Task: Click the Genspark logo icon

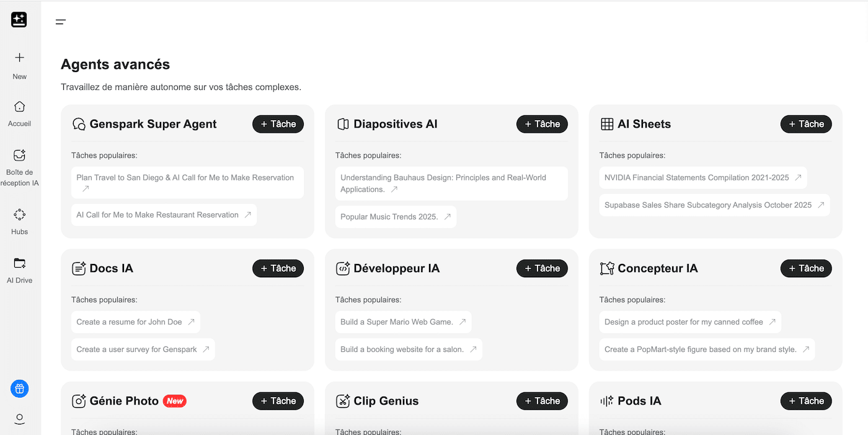Action: (19, 20)
